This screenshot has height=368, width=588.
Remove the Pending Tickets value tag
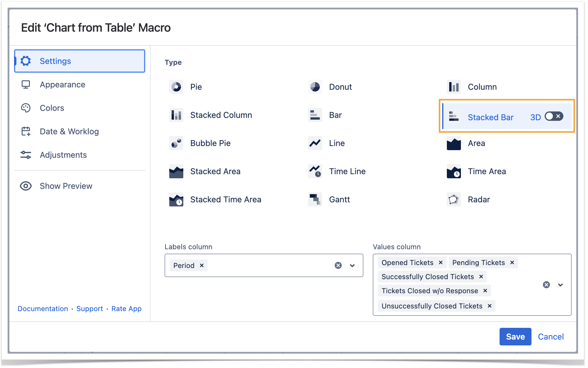512,262
